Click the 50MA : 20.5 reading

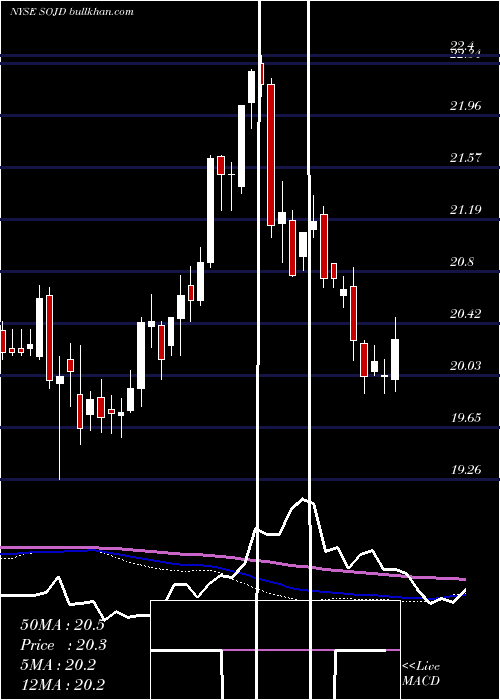pos(62,625)
